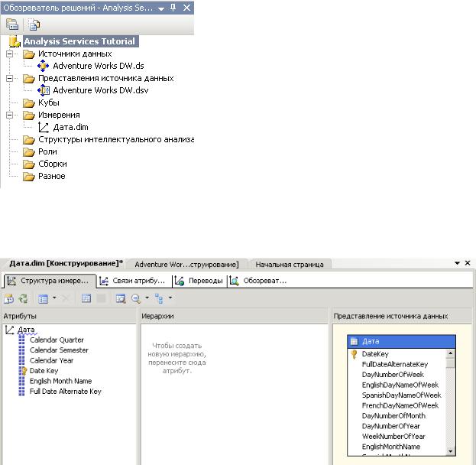
Task: Click the Process/refresh dimension toolbar icon
Action: point(23,299)
